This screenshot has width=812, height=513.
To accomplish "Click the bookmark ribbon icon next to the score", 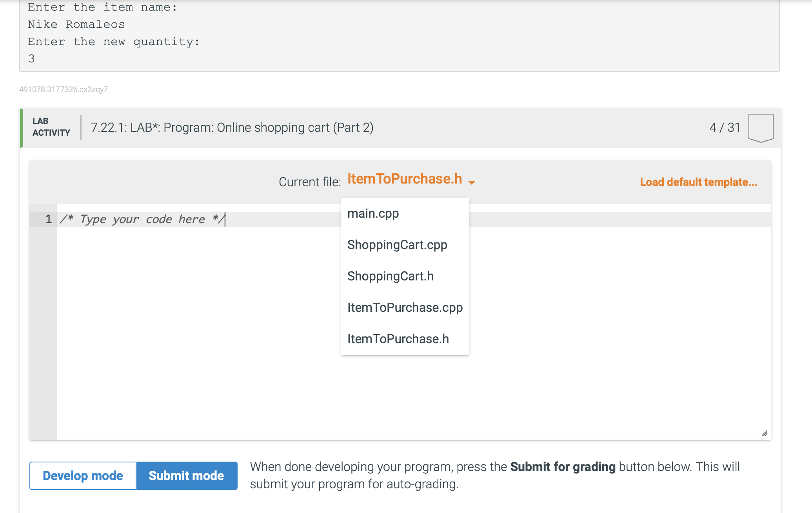I will pyautogui.click(x=761, y=127).
